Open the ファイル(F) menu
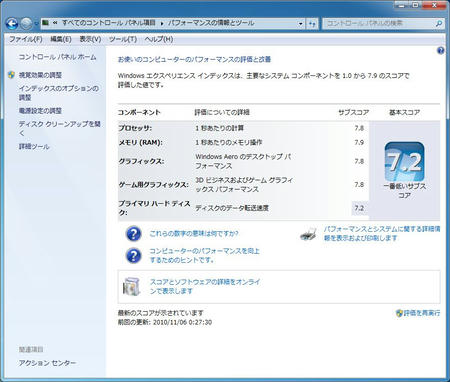The image size is (450, 382). coord(26,39)
